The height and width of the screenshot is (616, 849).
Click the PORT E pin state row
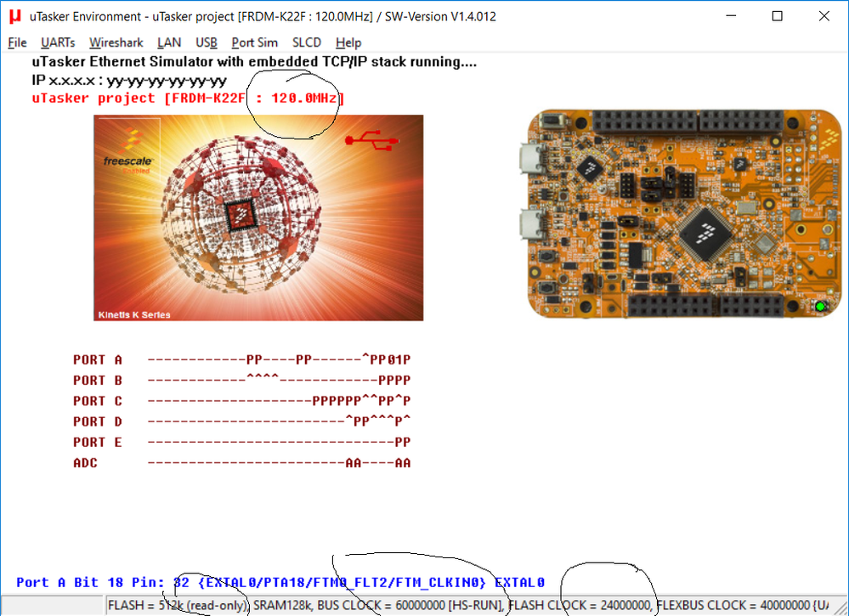pyautogui.click(x=242, y=442)
